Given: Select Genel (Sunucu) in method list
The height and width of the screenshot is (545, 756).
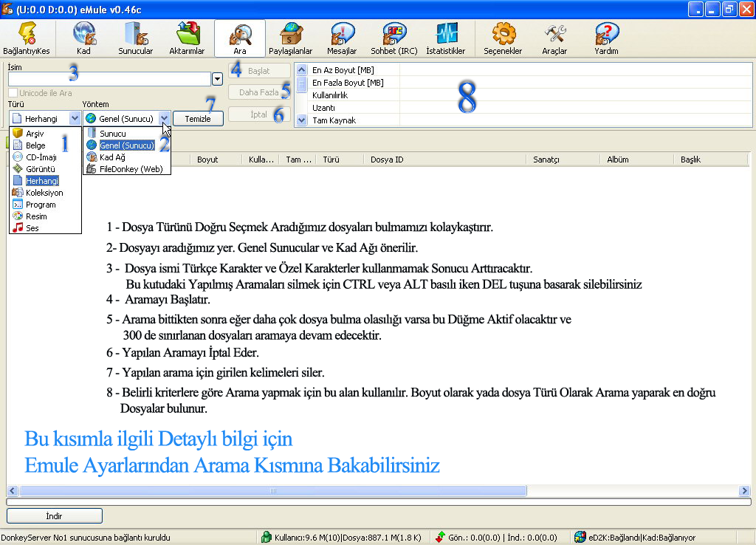Looking at the screenshot, I should [x=127, y=145].
